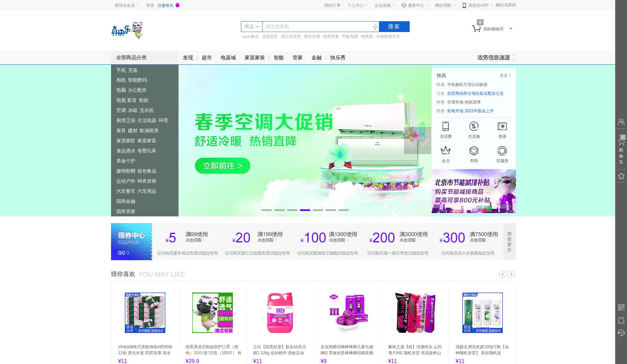Click 自营商品部分地区延迟配送公告 link
This screenshot has width=627, height=364.
(475, 93)
